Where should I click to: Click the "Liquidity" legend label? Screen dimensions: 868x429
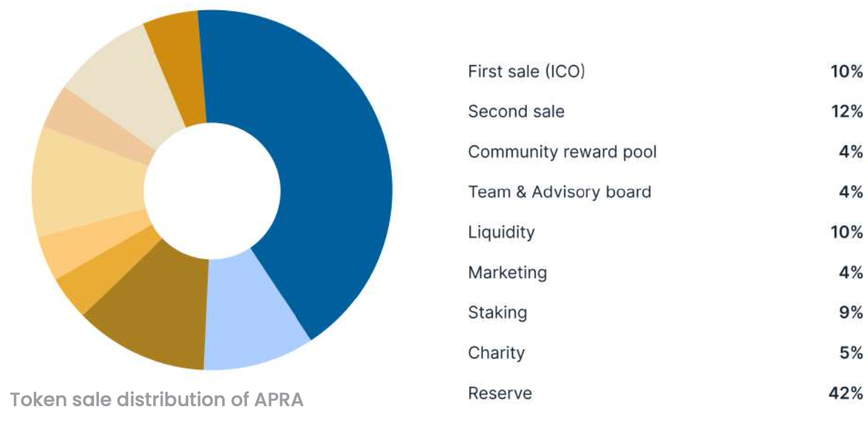click(x=501, y=232)
